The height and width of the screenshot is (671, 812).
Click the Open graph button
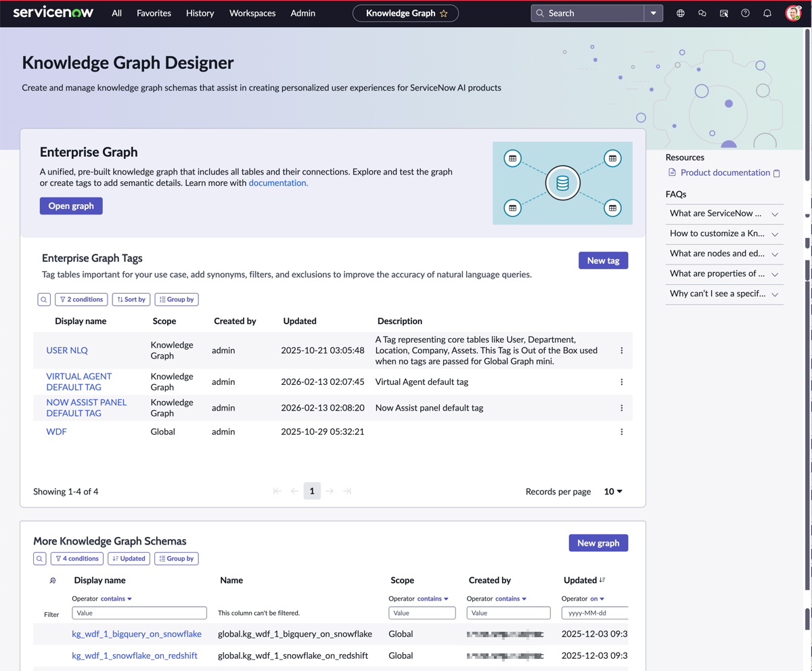point(71,206)
